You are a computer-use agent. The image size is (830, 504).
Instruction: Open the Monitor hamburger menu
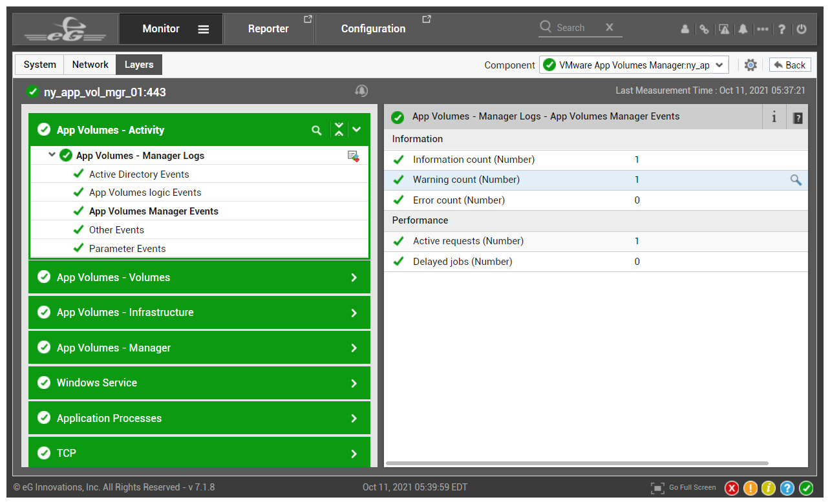204,29
